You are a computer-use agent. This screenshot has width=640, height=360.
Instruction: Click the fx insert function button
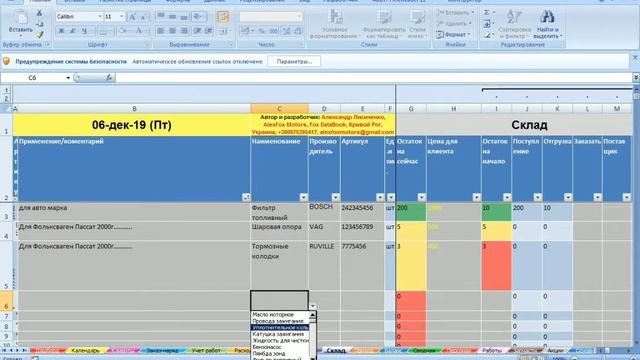[x=109, y=77]
